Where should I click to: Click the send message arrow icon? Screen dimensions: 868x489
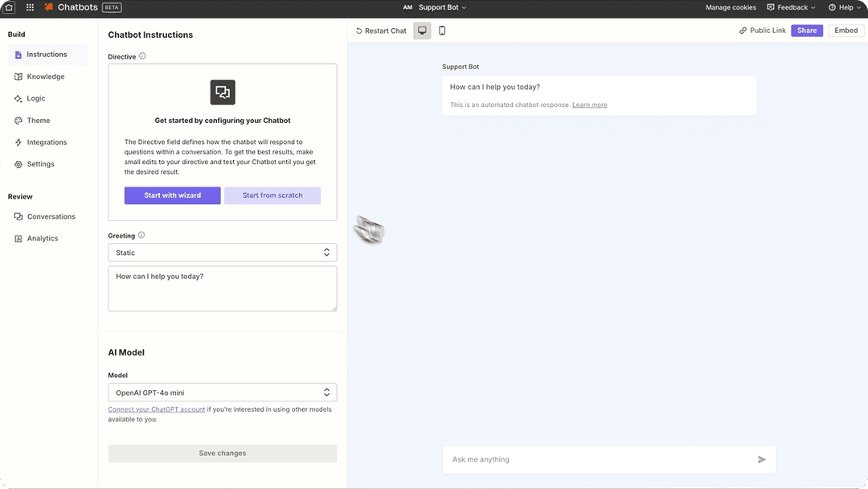pyautogui.click(x=761, y=460)
